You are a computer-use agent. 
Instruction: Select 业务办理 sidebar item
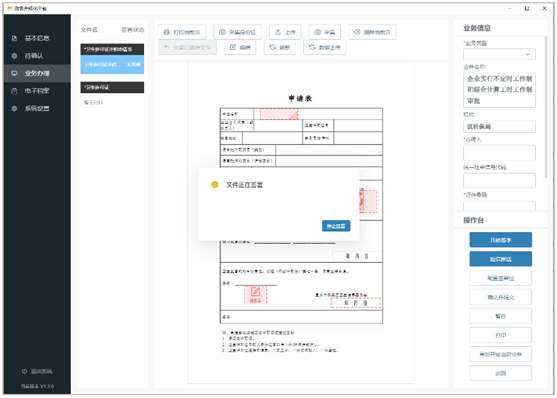click(37, 73)
